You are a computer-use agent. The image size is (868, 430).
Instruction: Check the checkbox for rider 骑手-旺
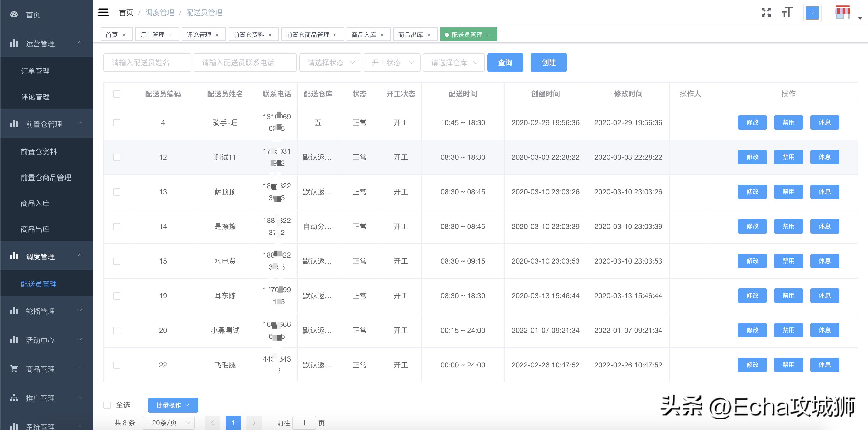(x=117, y=123)
